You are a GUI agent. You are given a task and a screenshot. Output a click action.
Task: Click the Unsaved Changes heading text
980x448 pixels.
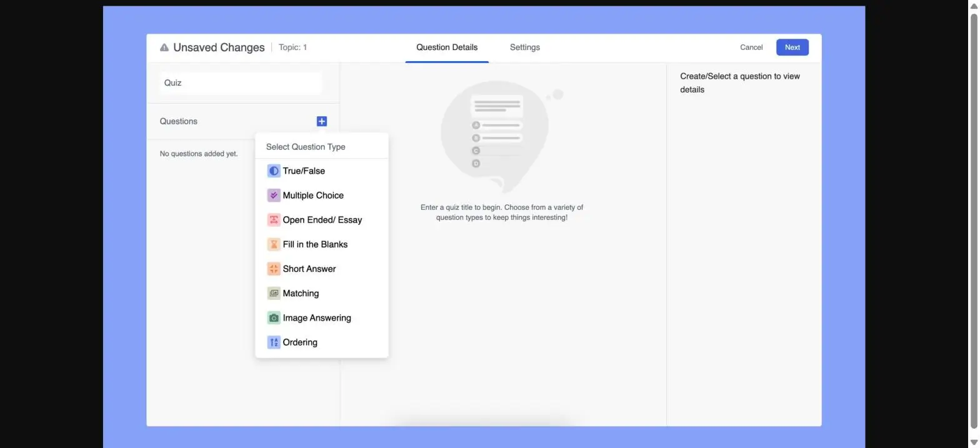tap(219, 47)
